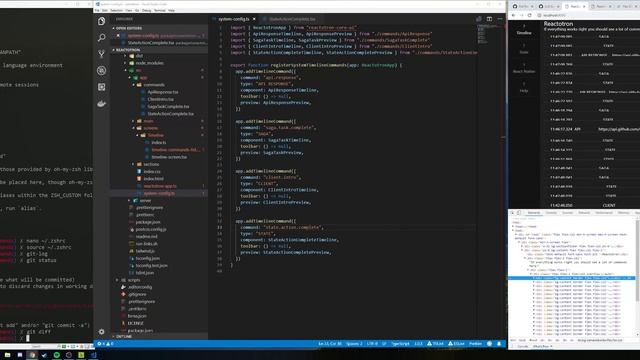Image resolution: width=640 pixels, height=360 pixels.
Task: Select the highlighted DOM row in DevTools Elements
Action: click(571, 278)
